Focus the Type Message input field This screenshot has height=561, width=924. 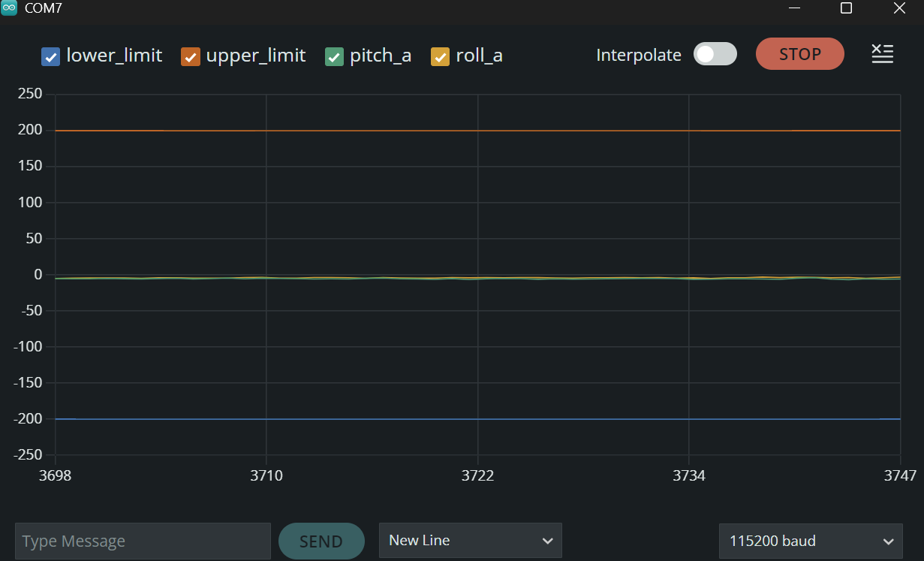(143, 541)
